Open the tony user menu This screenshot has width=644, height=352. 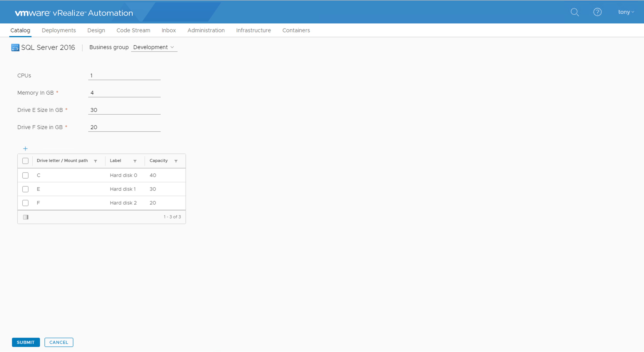(626, 12)
